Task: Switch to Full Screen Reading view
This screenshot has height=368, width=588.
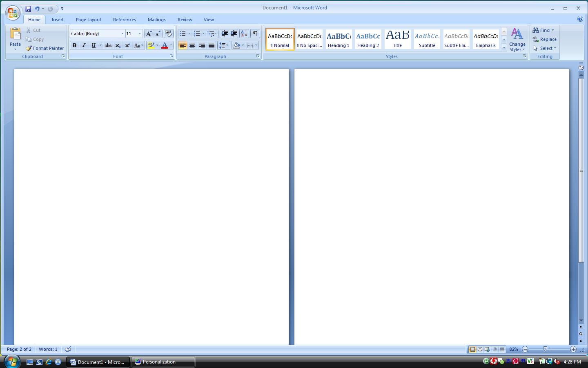Action: click(480, 349)
